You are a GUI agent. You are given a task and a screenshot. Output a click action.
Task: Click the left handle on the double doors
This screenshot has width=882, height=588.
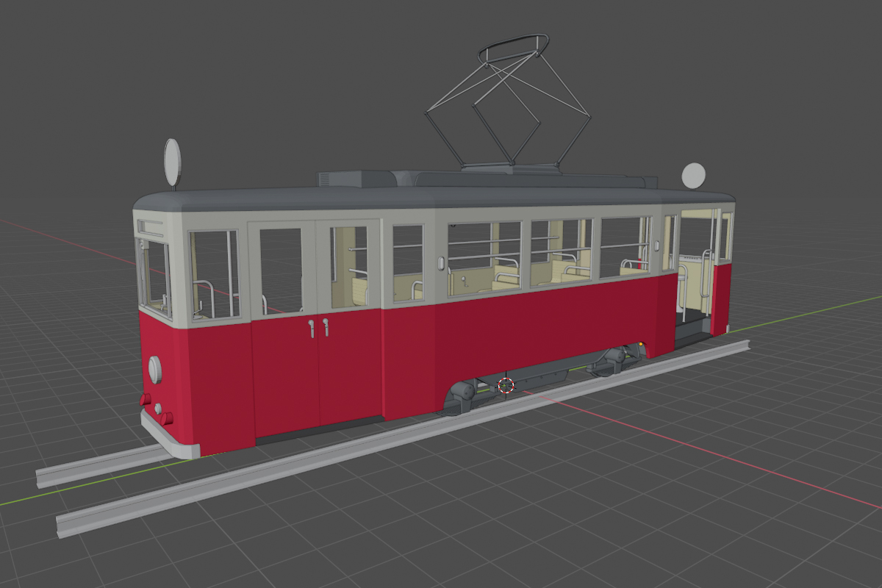[x=312, y=328]
